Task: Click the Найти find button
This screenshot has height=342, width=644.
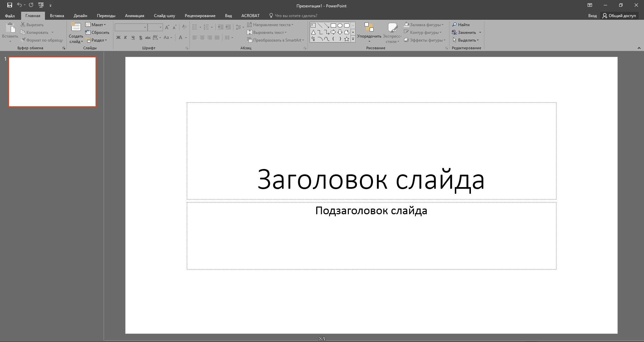Action: (x=461, y=25)
